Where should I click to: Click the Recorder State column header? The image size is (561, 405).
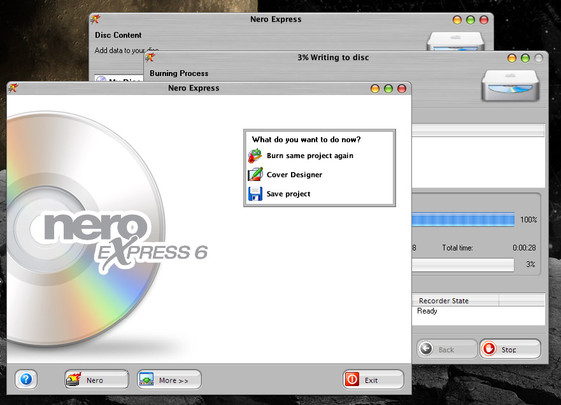[455, 301]
